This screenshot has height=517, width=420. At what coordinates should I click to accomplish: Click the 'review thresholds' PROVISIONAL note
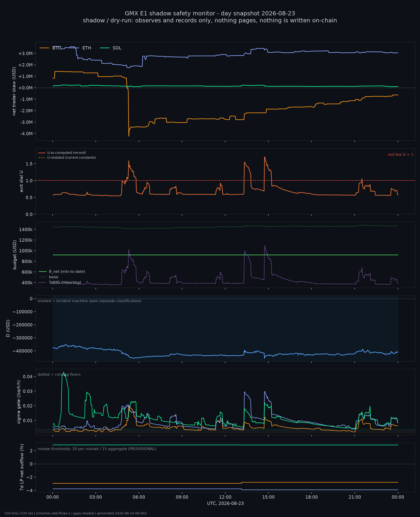97,449
